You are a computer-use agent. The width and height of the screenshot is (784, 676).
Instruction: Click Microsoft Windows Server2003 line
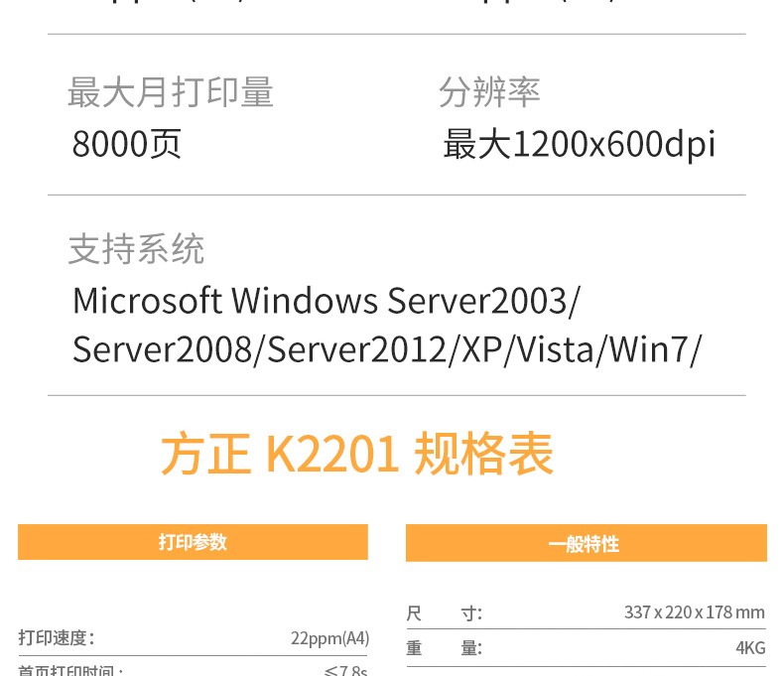tap(326, 301)
